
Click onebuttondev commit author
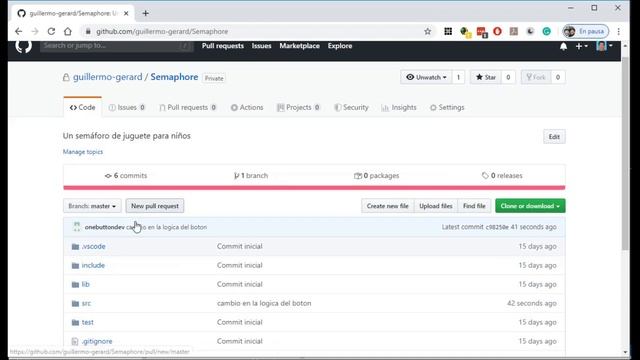104,227
